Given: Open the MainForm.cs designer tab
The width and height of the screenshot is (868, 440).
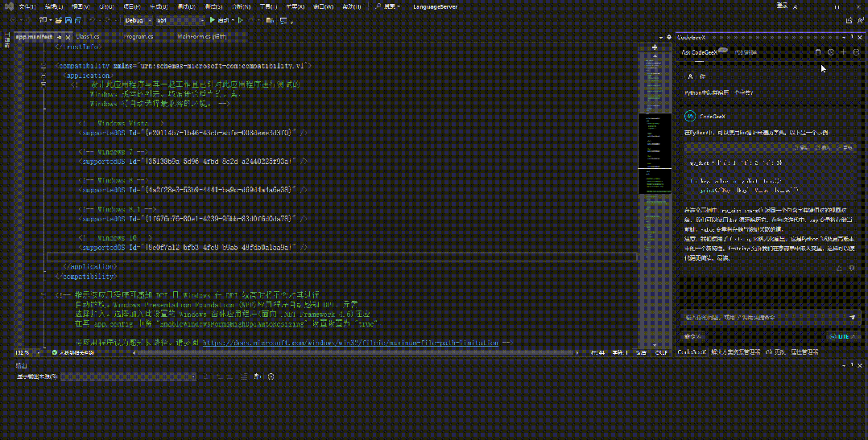Looking at the screenshot, I should pos(201,37).
